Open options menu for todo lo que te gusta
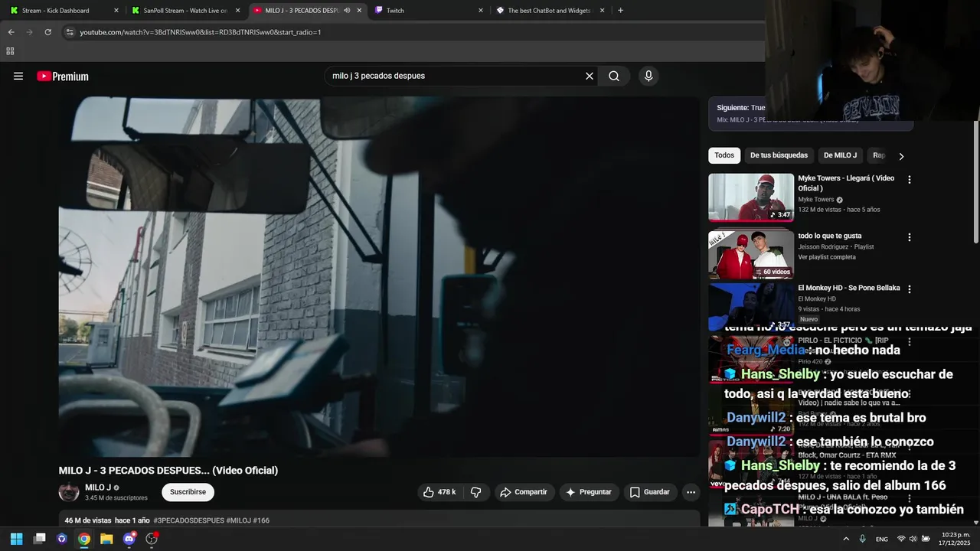 pos(910,237)
